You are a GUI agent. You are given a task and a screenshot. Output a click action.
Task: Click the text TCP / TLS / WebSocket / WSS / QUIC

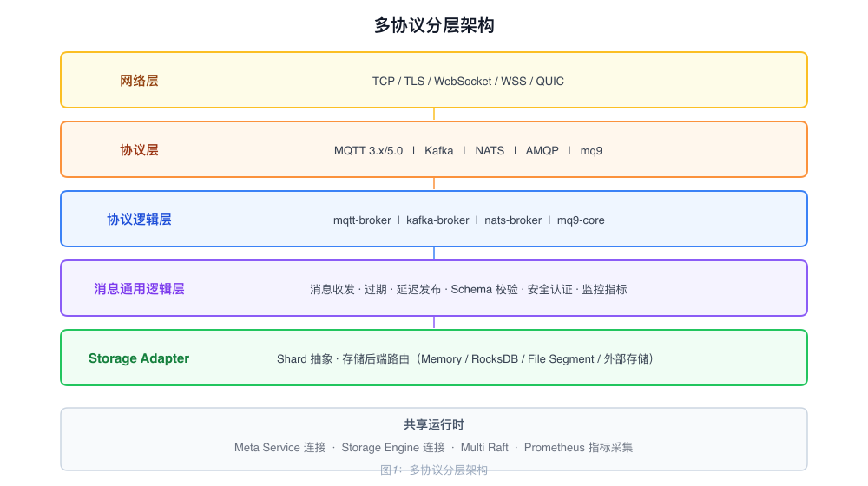coord(468,82)
